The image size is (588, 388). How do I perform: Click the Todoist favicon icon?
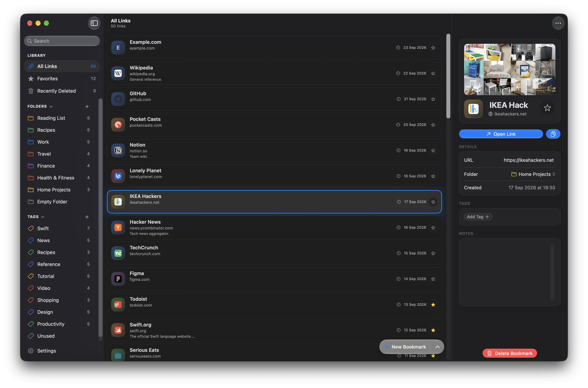tap(118, 305)
